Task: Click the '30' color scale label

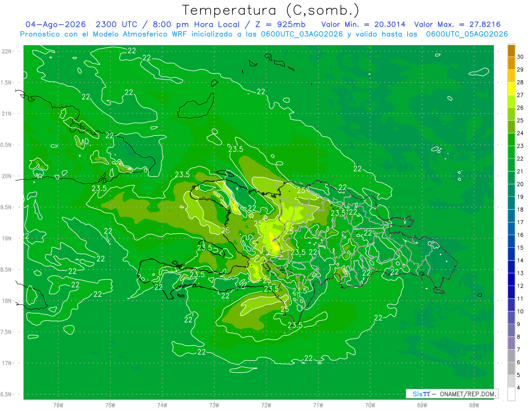Action: [x=520, y=57]
